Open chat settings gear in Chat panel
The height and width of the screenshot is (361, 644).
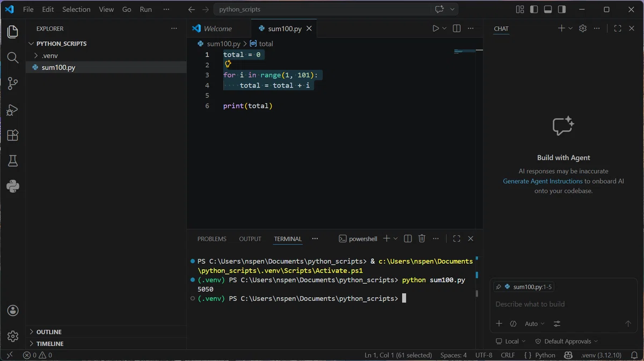(x=583, y=28)
